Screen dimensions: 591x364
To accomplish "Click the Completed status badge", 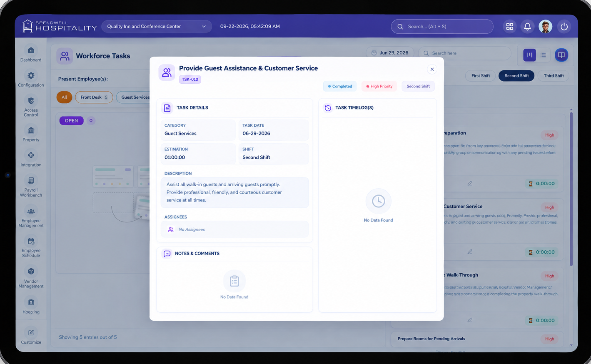I will [340, 86].
